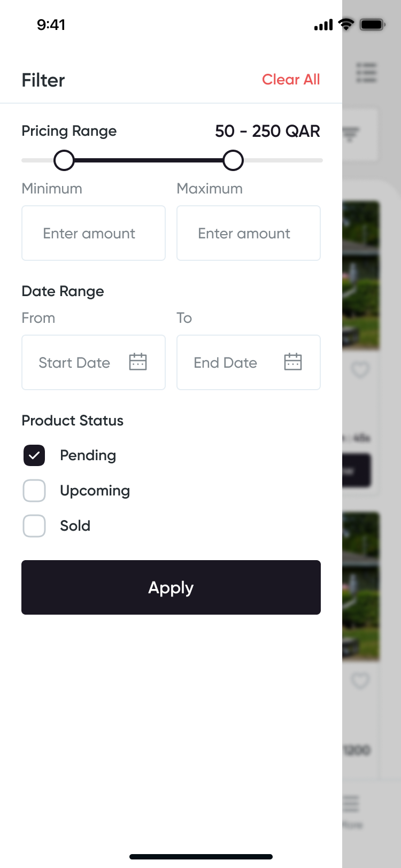Viewport: 401px width, 868px height.
Task: Focus the Minimum amount input field
Action: point(94,233)
